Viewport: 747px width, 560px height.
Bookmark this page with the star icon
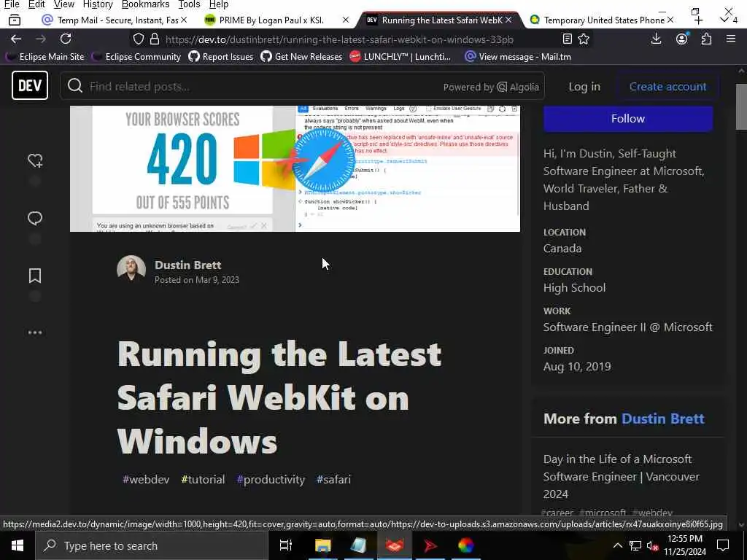[584, 39]
